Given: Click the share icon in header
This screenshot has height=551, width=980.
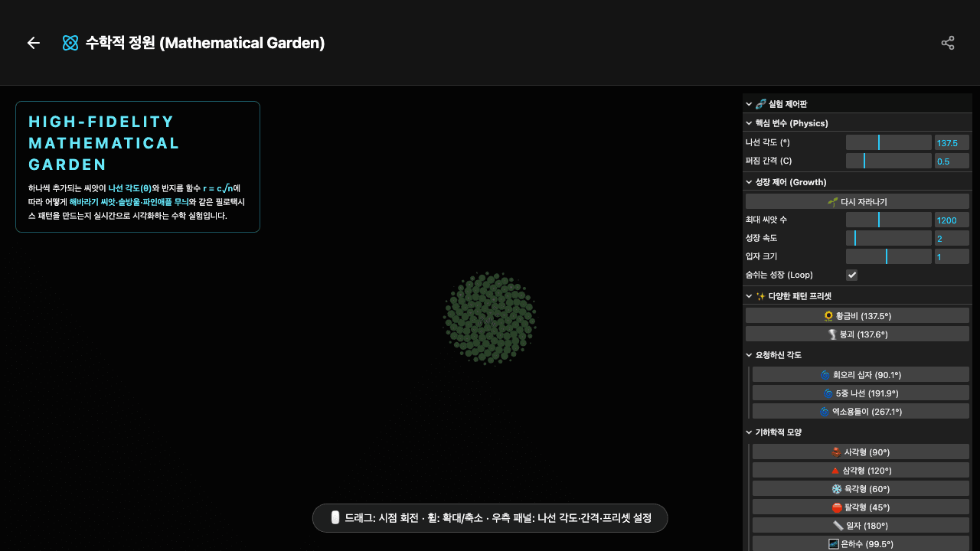Looking at the screenshot, I should tap(948, 43).
